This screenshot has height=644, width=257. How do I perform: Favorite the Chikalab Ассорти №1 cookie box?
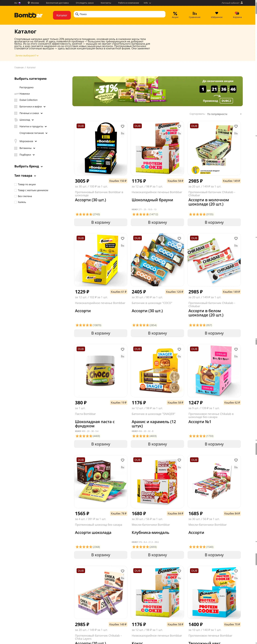click(236, 349)
